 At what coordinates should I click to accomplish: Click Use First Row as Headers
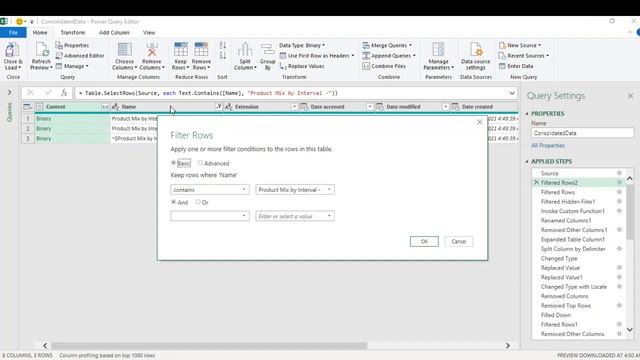coord(317,56)
